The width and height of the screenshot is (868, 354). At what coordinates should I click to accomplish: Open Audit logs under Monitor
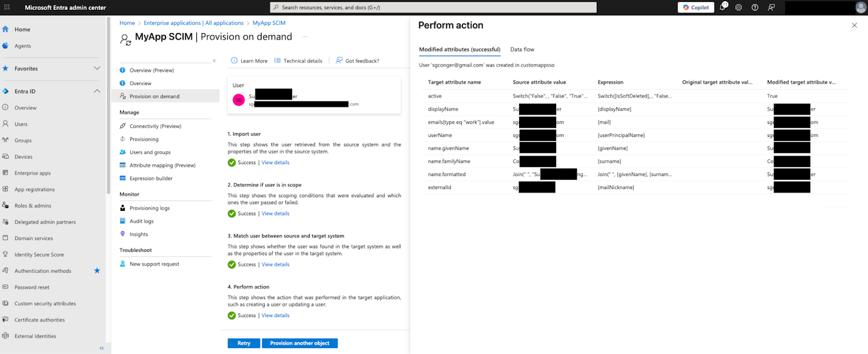point(142,221)
